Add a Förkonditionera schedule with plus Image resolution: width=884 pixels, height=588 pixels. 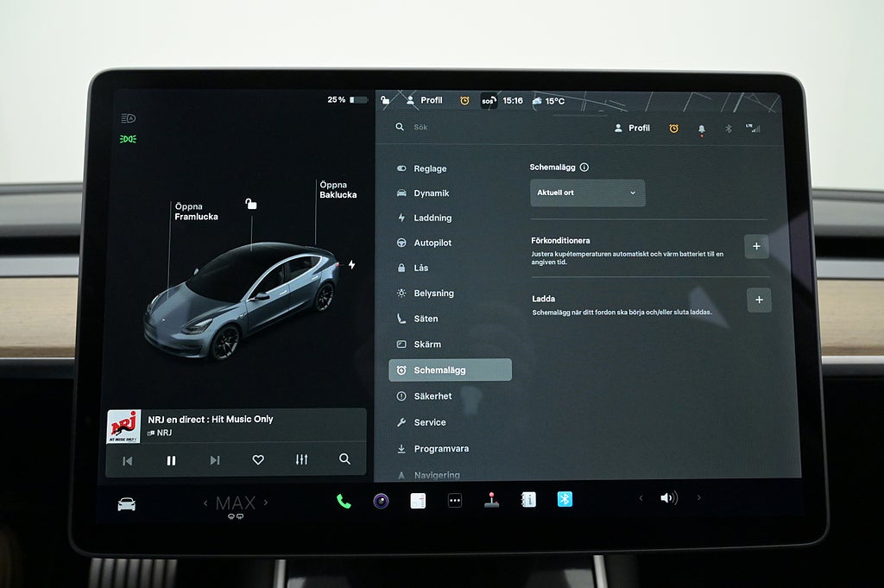click(x=756, y=247)
